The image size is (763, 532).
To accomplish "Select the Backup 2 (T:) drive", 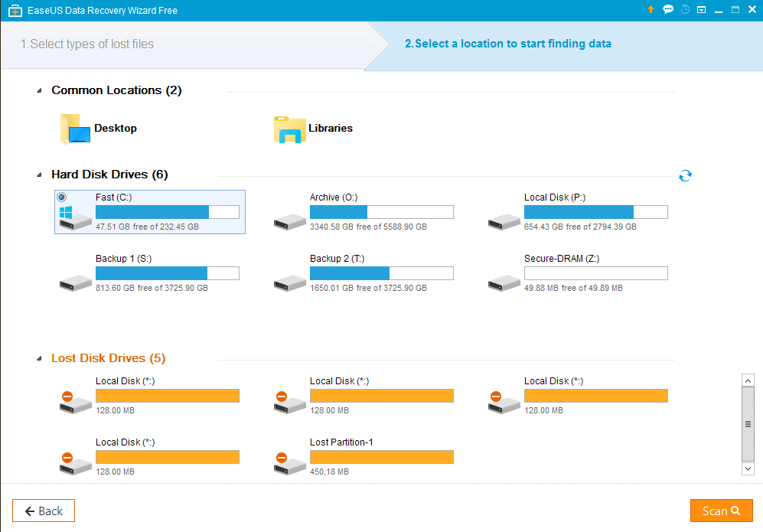I will tap(364, 273).
